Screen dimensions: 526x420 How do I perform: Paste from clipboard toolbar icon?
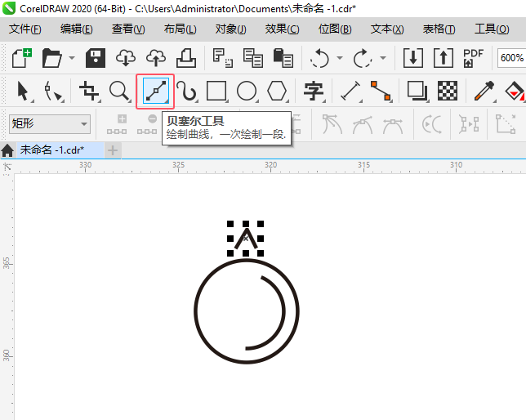[x=283, y=58]
